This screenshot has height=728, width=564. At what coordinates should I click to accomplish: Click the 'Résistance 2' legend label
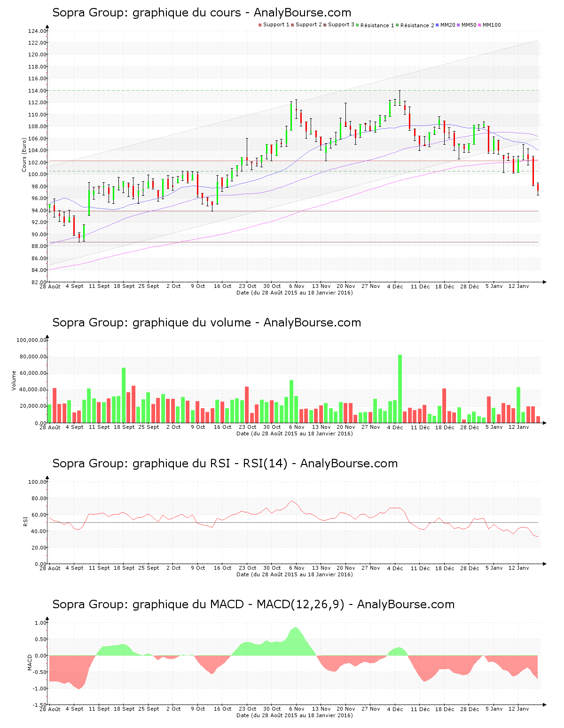click(417, 25)
